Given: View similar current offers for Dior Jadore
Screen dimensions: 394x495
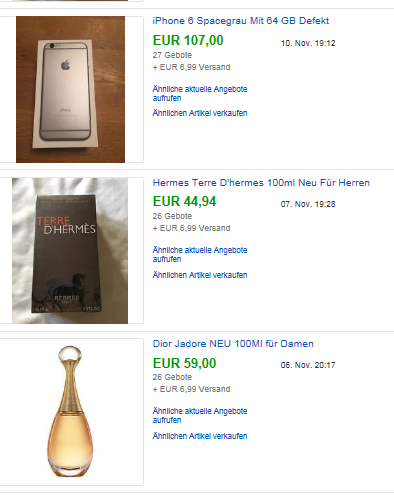Looking at the screenshot, I should [200, 416].
